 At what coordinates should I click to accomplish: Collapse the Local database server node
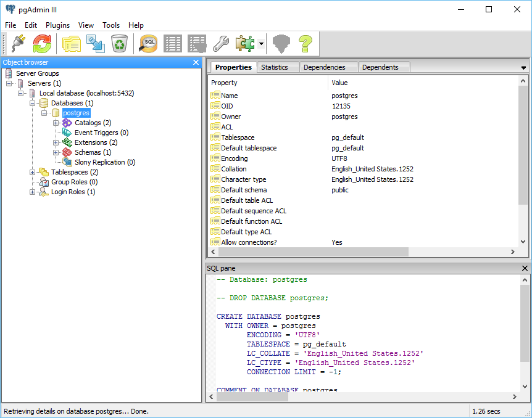point(21,93)
